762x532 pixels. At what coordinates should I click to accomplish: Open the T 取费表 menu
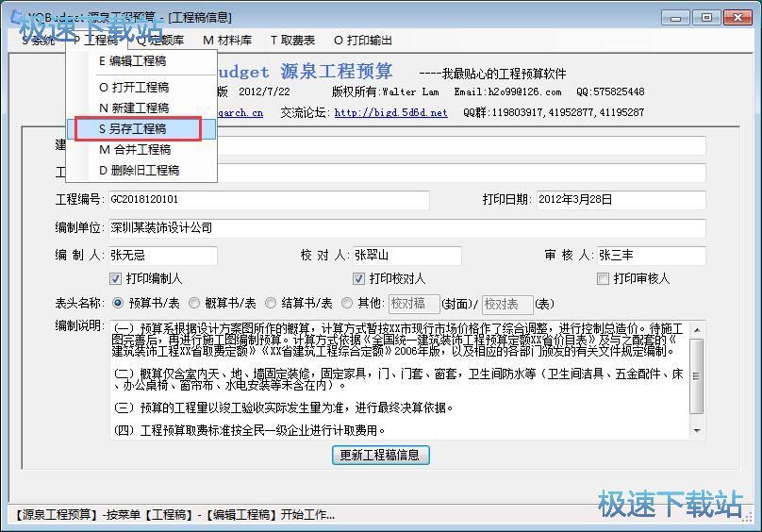click(x=292, y=40)
